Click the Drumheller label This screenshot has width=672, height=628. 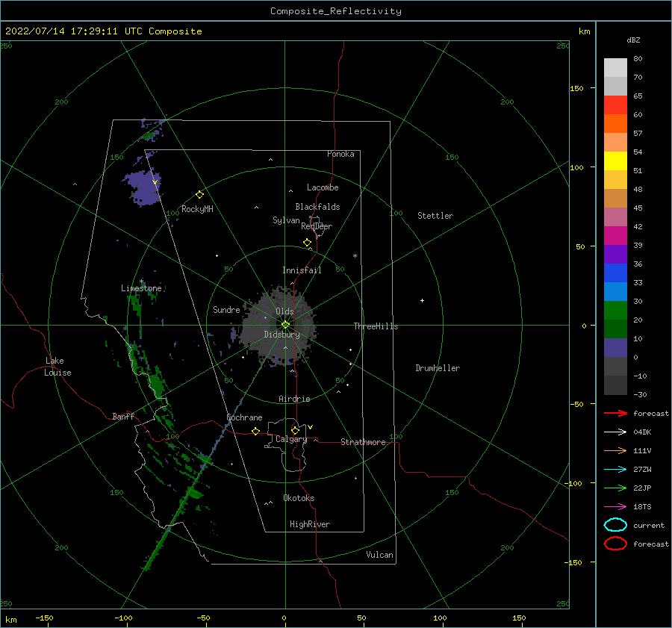click(x=438, y=368)
